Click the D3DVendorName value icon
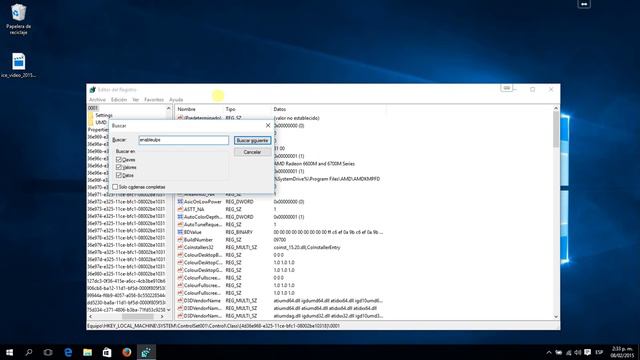Screen dimensions: 640x360 pyautogui.click(x=180, y=300)
